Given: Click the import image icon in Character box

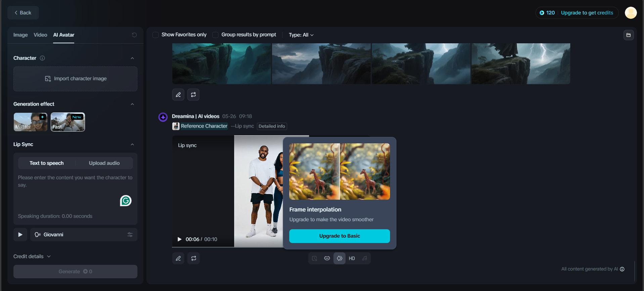Looking at the screenshot, I should (x=48, y=79).
